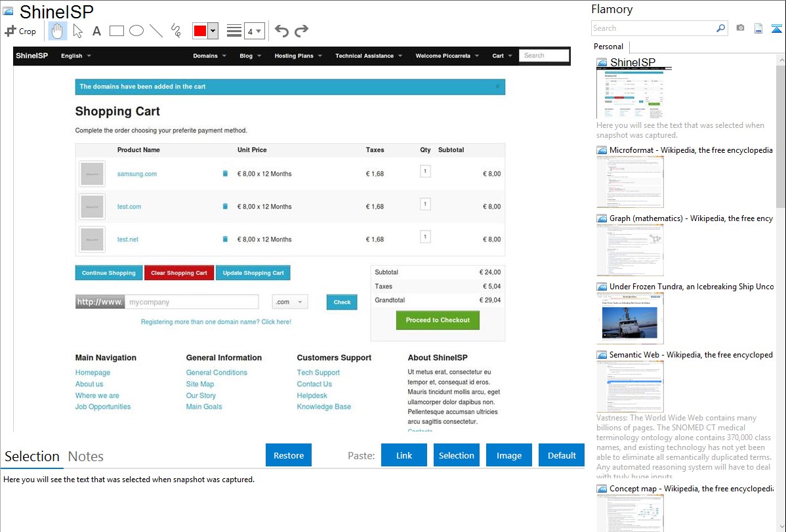786x532 pixels.
Task: Paste as Image
Action: point(508,455)
